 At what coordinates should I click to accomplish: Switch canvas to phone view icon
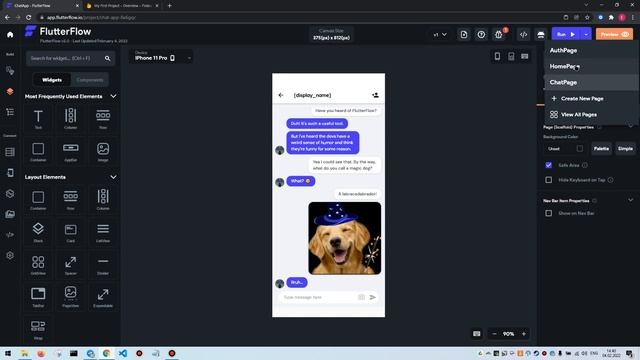[x=497, y=56]
